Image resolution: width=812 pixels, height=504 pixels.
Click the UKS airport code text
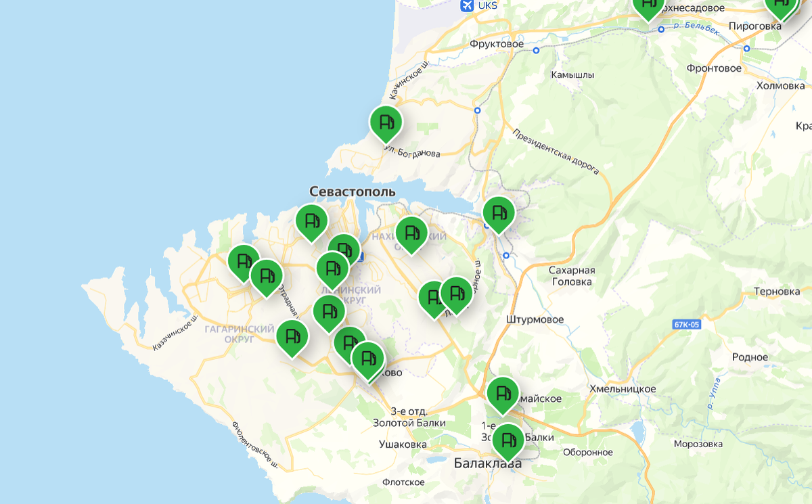point(487,5)
